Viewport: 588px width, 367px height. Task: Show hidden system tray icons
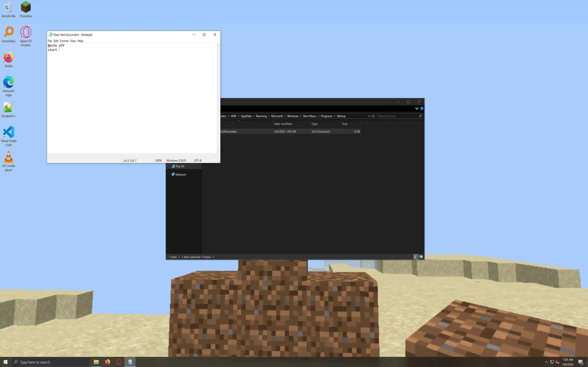546,362
